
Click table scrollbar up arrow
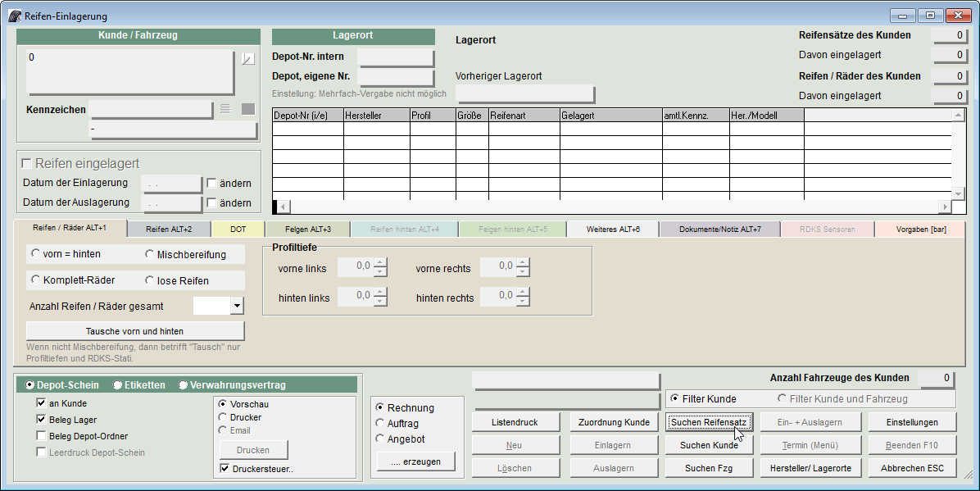tap(958, 115)
